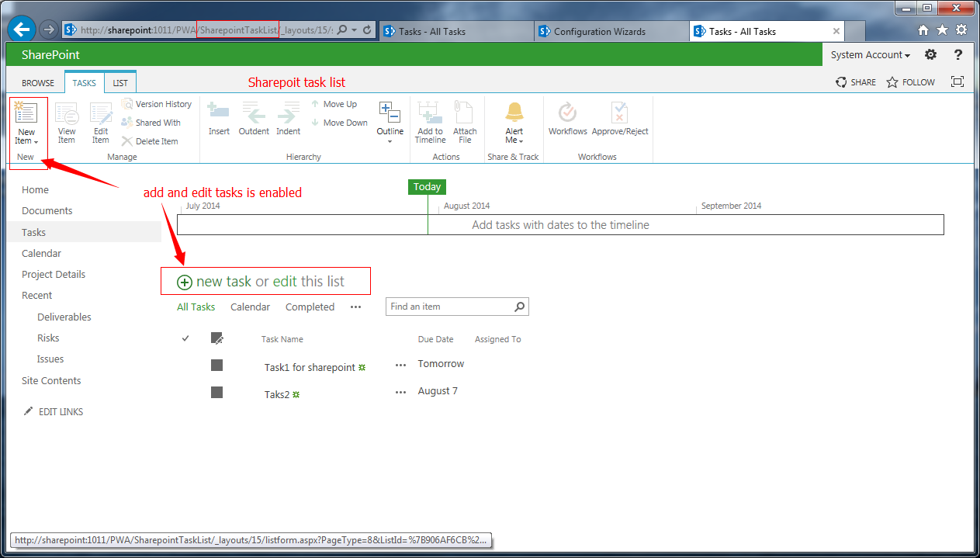Click the browser refresh icon

click(367, 30)
